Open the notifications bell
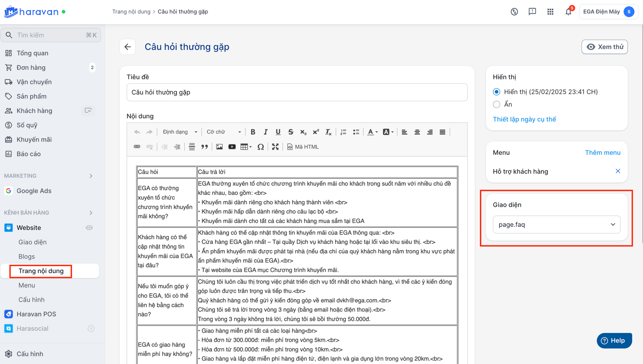The image size is (643, 364). point(568,12)
